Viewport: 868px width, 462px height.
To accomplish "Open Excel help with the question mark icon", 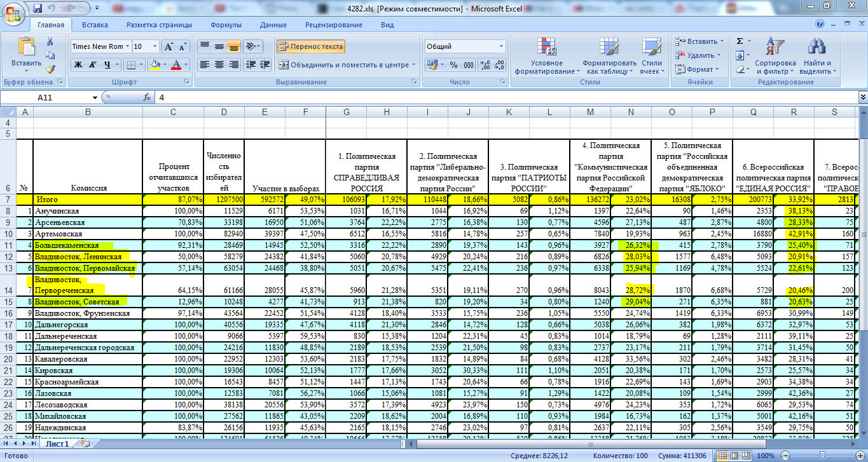I will (820, 24).
